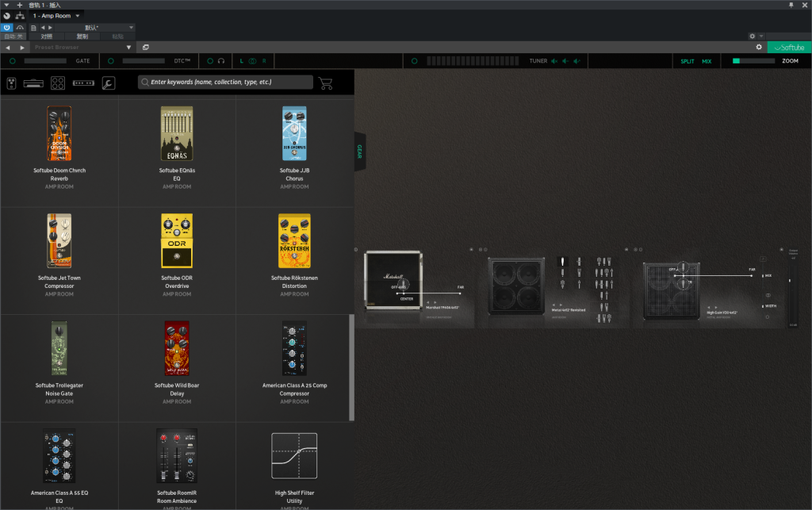Open the title bar menu triangle
This screenshot has width=812, height=510.
(x=6, y=5)
